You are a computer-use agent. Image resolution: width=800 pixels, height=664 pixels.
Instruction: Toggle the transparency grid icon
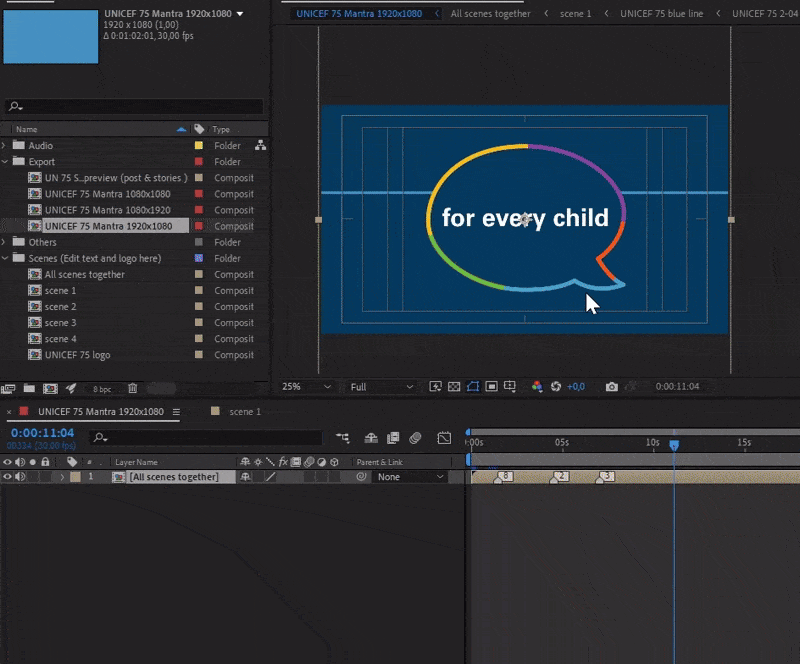coord(454,386)
